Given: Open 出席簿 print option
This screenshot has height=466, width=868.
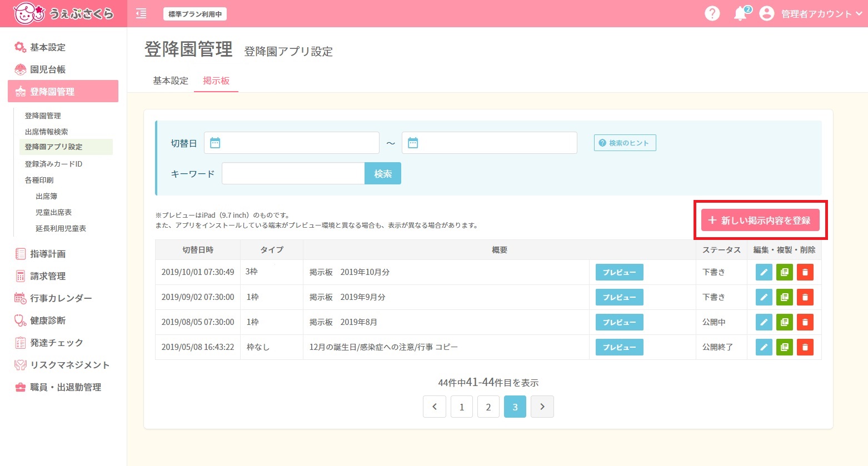Looking at the screenshot, I should click(46, 196).
